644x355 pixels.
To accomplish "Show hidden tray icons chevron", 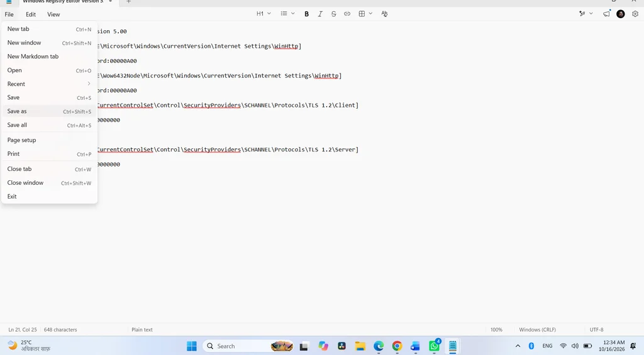I will pos(518,346).
